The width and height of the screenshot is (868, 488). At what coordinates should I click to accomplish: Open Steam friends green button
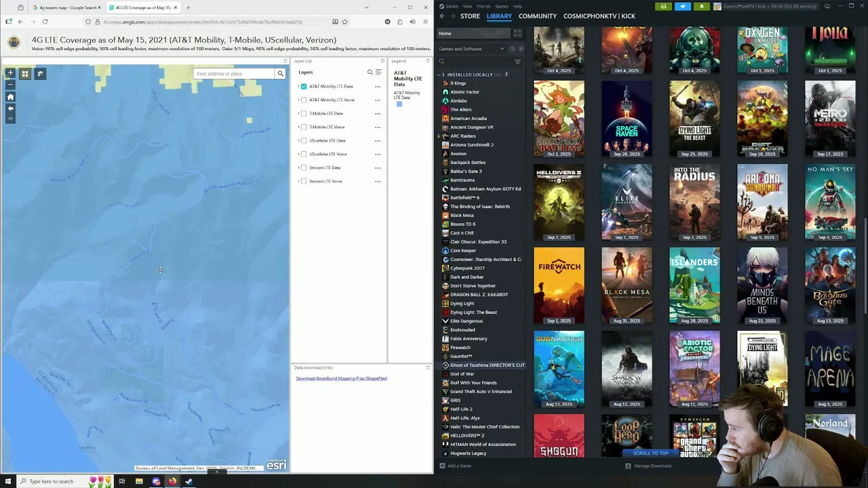(664, 6)
